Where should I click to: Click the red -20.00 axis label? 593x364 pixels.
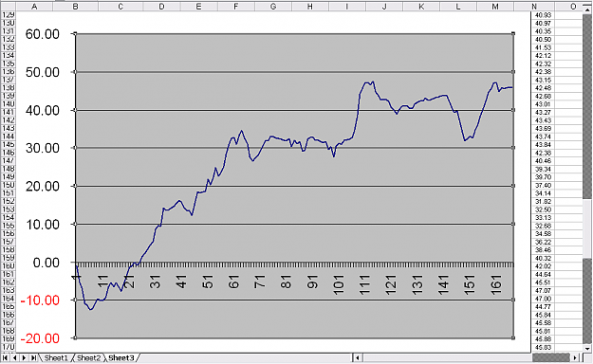pyautogui.click(x=40, y=338)
